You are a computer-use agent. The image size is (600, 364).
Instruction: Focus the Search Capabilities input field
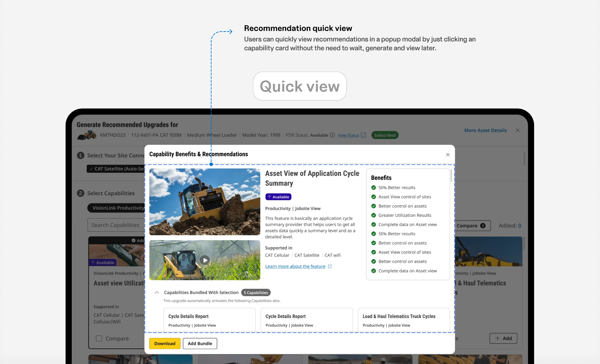116,225
